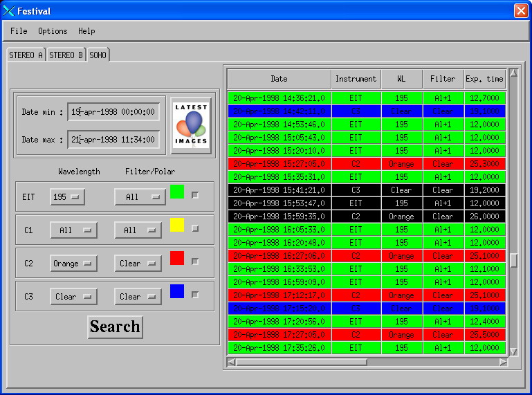532x395 pixels.
Task: Open the EIT wavelength 195 dropdown
Action: pos(67,197)
